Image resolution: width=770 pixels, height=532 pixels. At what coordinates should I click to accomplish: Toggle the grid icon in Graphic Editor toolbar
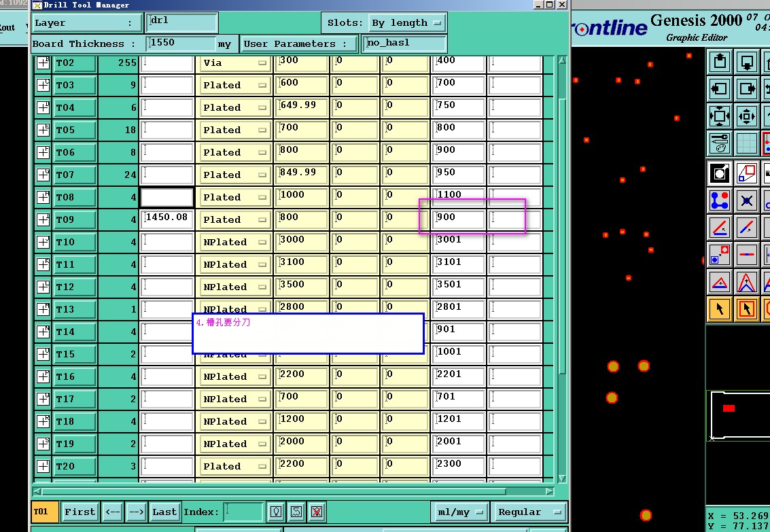(747, 143)
